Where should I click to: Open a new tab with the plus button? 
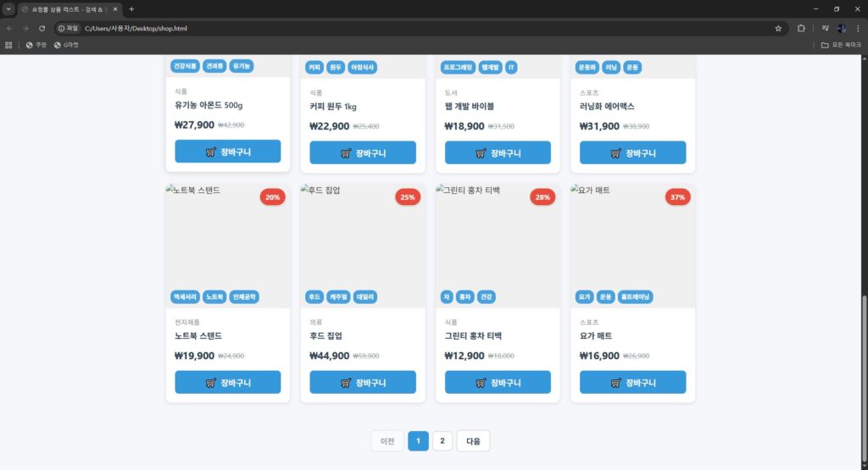tap(131, 8)
